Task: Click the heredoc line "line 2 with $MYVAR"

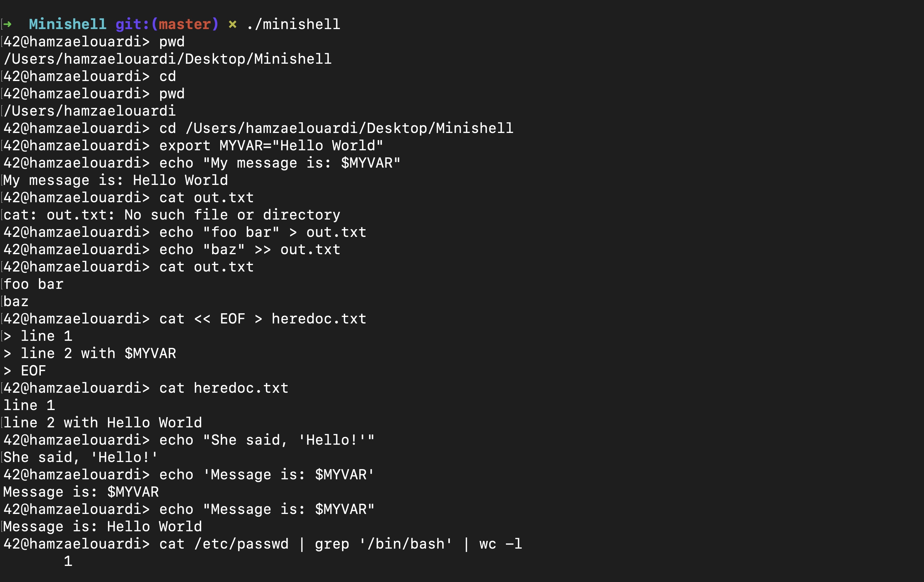Action: coord(98,353)
